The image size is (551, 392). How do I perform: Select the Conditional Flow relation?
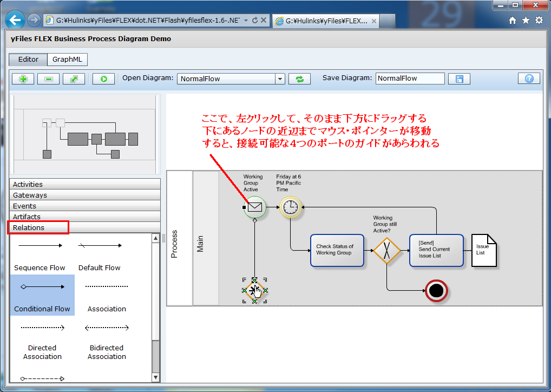(43, 295)
